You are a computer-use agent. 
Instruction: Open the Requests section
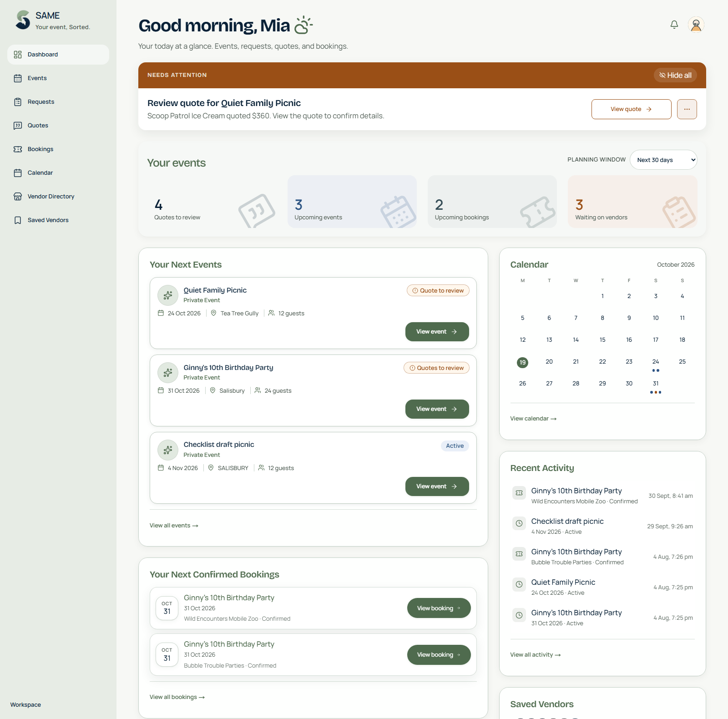(58, 102)
